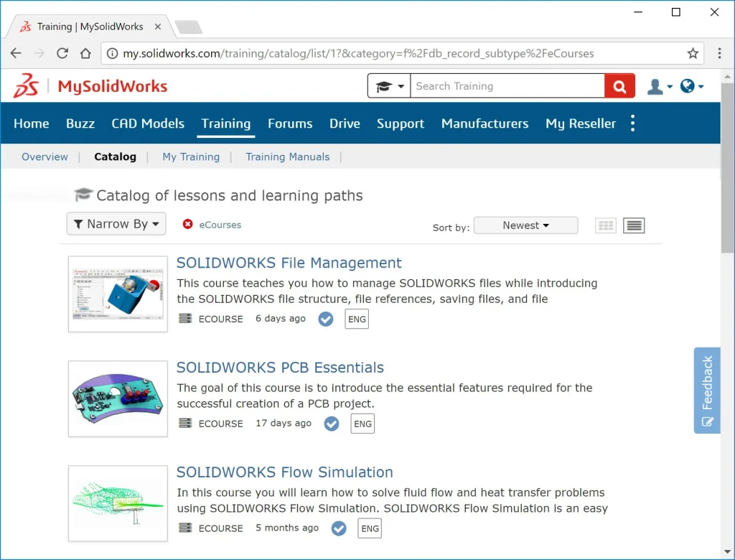Screen dimensions: 735x560
Task: Click the site info icon in the address bar
Action: (112, 53)
